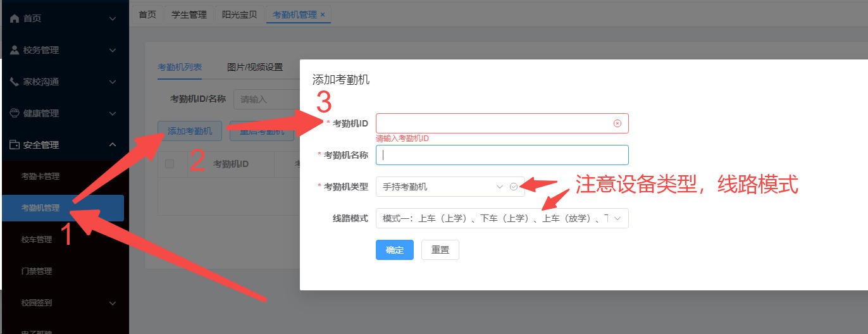The height and width of the screenshot is (334, 868).
Task: Click the 重置 button in the dialog
Action: point(440,250)
